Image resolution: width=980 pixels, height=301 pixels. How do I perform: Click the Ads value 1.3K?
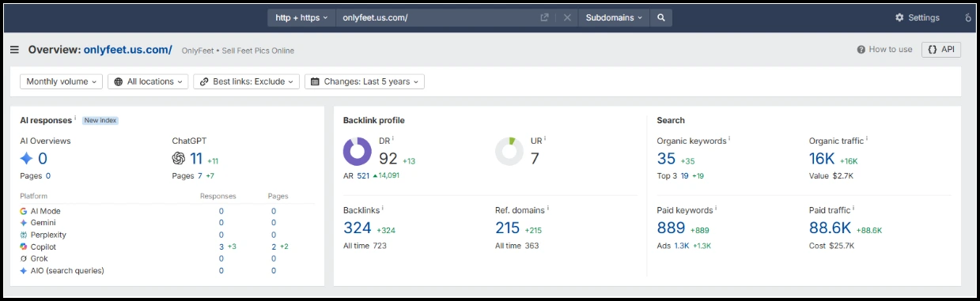click(682, 246)
